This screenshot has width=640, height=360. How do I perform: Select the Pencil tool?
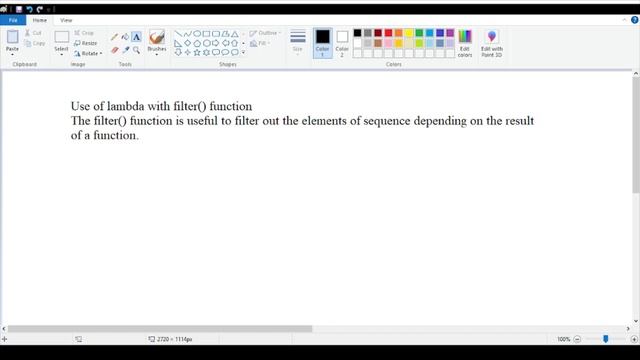click(114, 37)
